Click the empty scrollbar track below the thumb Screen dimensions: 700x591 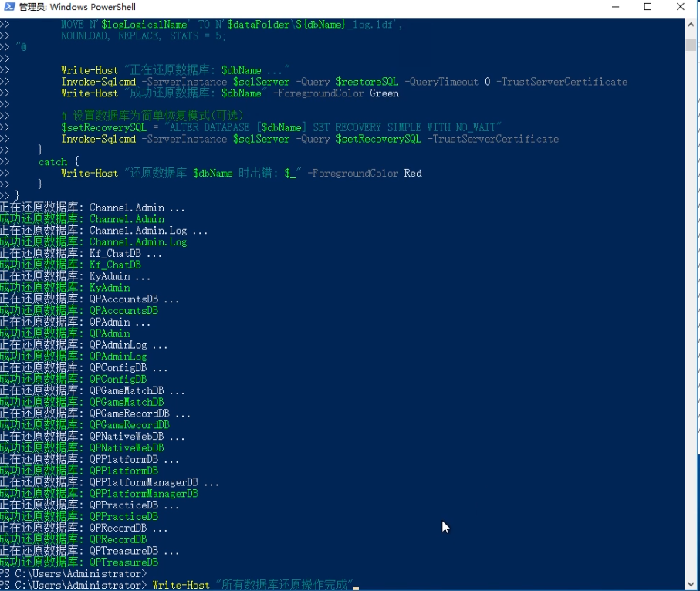[x=693, y=309]
